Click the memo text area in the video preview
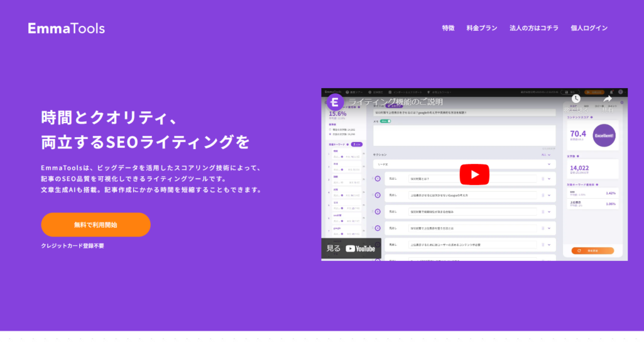This screenshot has height=349, width=644. pos(464,135)
